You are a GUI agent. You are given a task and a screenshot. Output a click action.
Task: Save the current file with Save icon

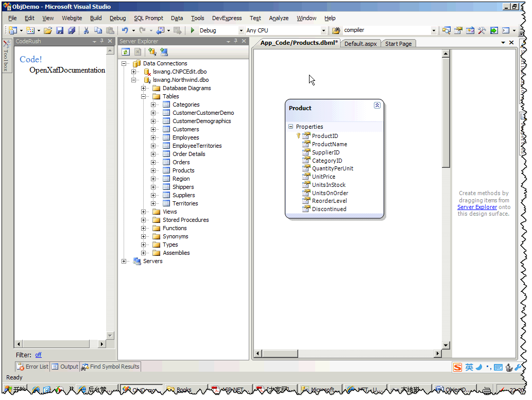[x=60, y=30]
